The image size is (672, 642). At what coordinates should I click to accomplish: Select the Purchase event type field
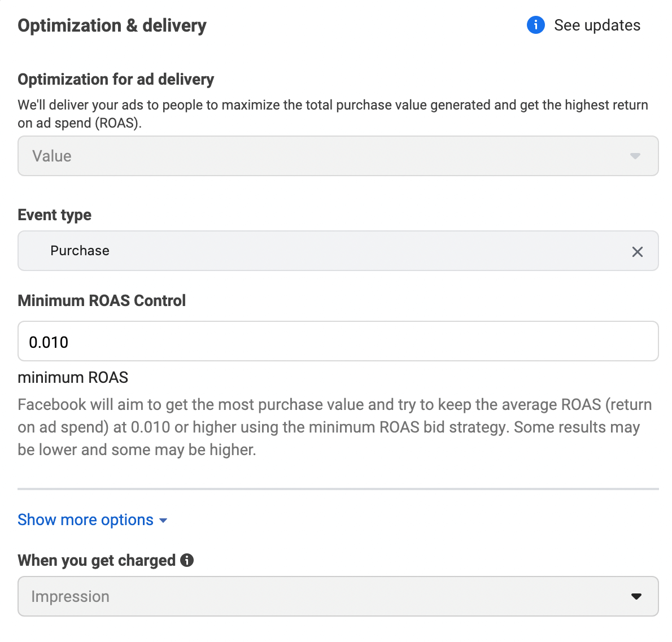338,251
